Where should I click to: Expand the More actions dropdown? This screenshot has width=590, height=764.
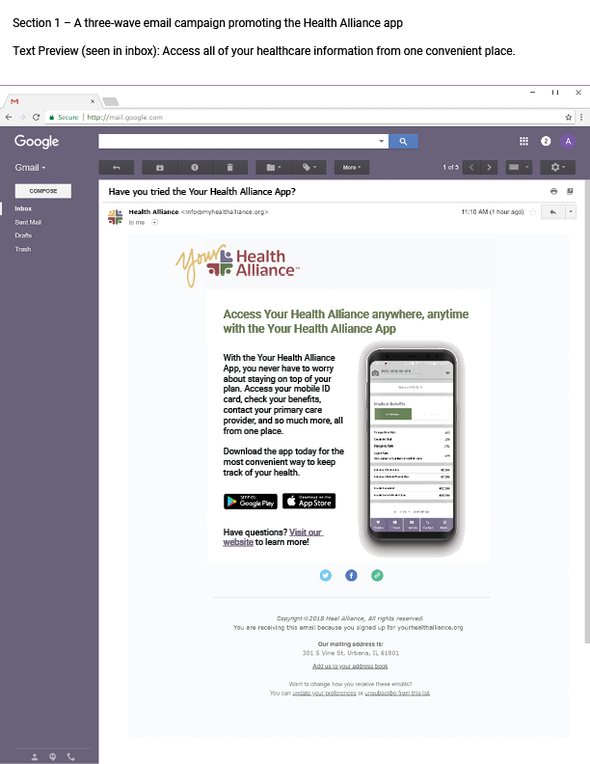pyautogui.click(x=351, y=167)
